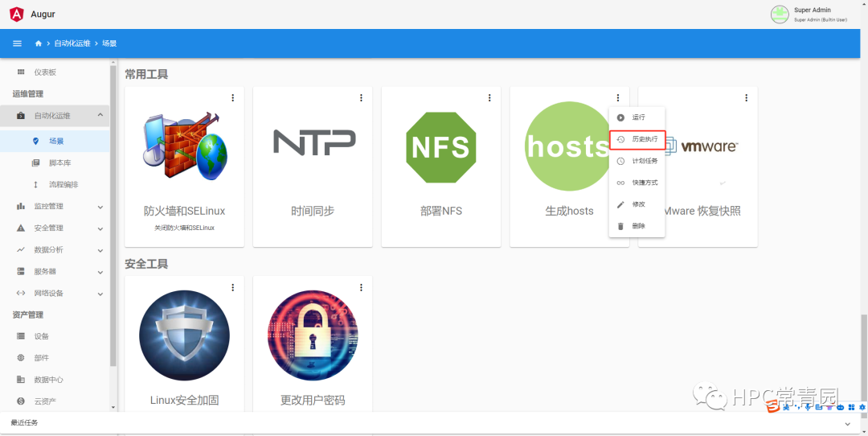Open the 脚本库 sidebar item

point(55,162)
